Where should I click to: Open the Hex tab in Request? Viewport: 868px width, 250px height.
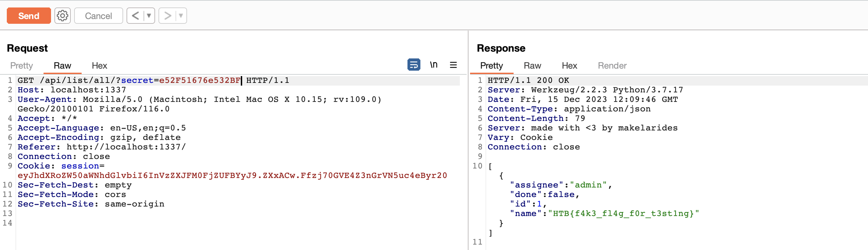pyautogui.click(x=99, y=66)
